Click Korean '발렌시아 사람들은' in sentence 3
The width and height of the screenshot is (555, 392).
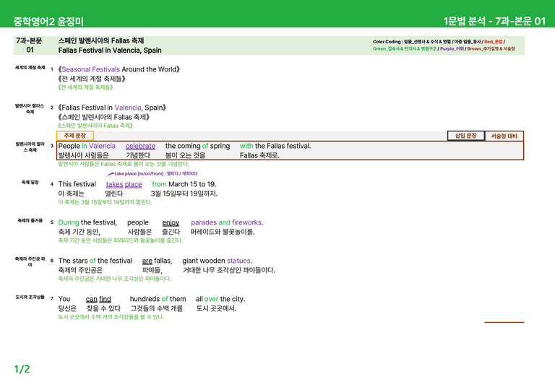coord(84,155)
